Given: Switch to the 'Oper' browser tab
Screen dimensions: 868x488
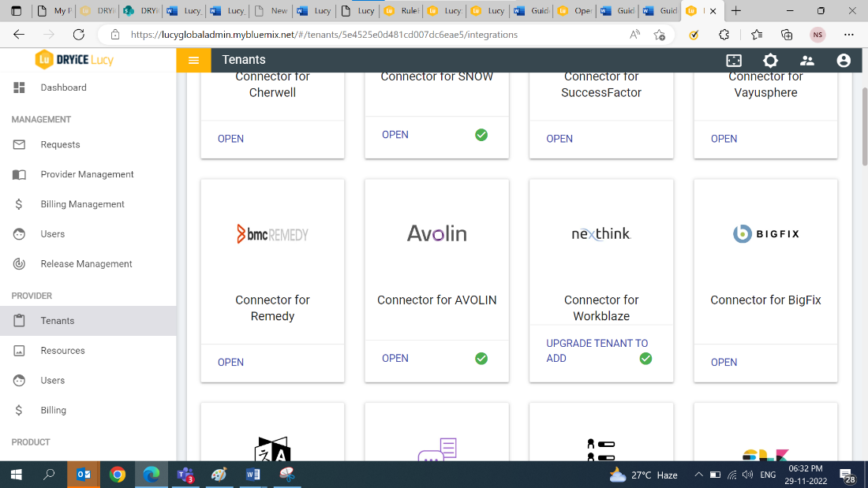Looking at the screenshot, I should point(575,10).
